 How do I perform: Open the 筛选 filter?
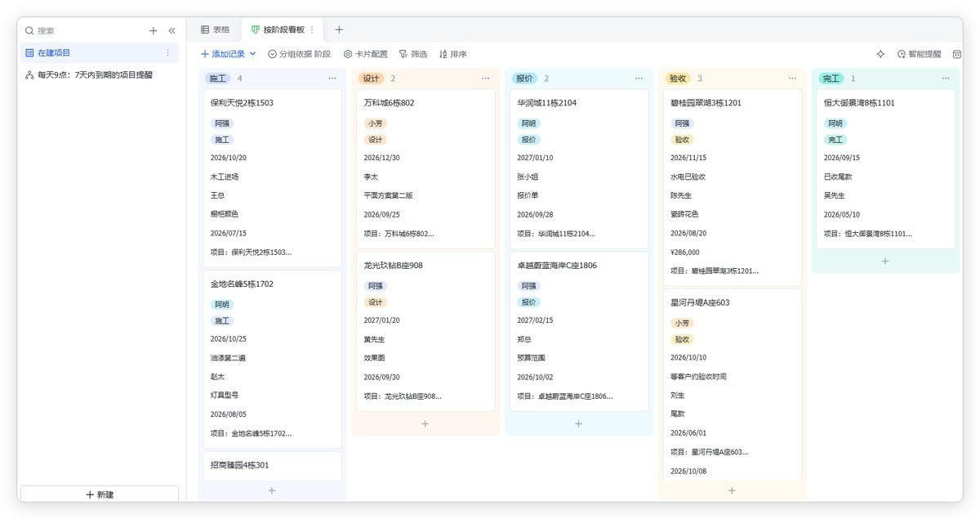point(412,54)
